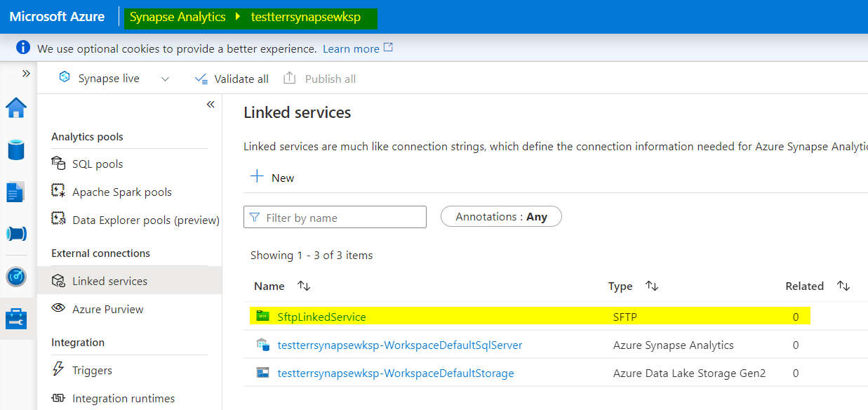Image resolution: width=868 pixels, height=410 pixels.
Task: Open the Data hub icon
Action: pyautogui.click(x=16, y=150)
